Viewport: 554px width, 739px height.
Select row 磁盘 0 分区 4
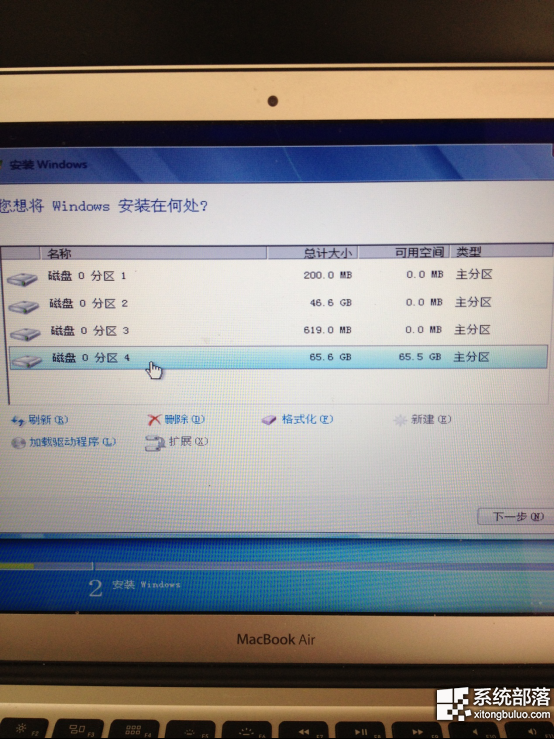(x=278, y=357)
